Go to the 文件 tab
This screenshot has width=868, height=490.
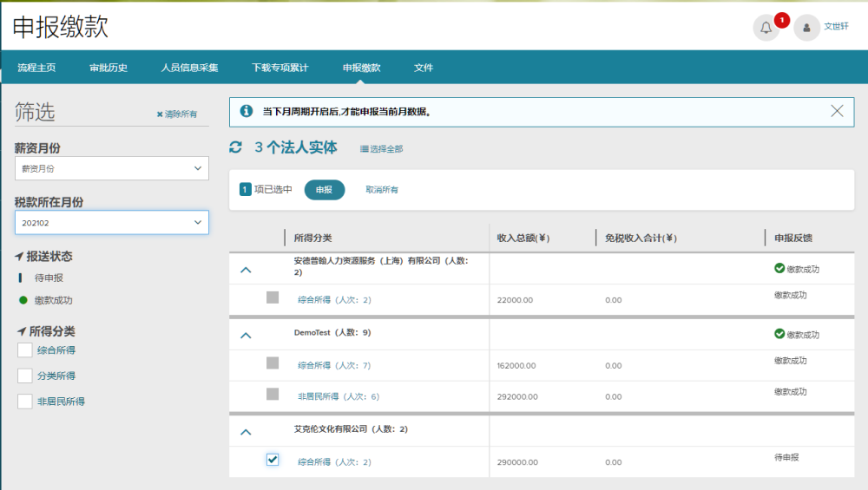[424, 68]
